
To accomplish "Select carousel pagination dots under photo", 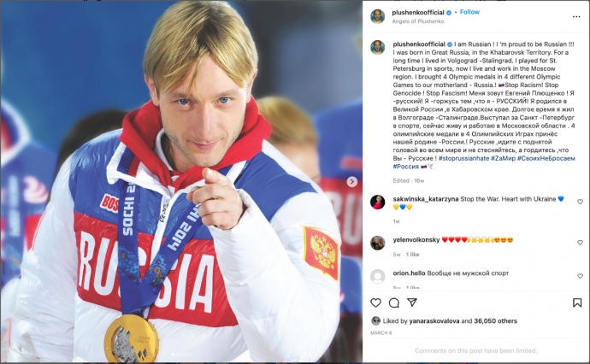I will [181, 355].
